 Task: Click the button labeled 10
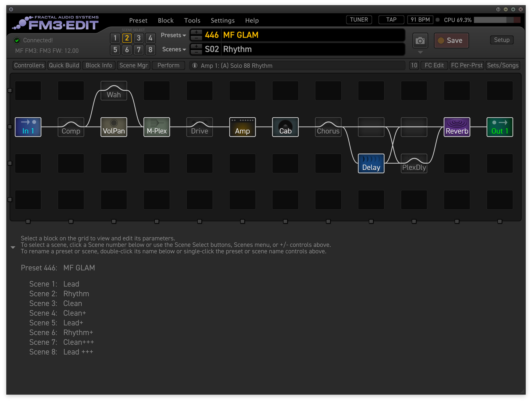pyautogui.click(x=414, y=65)
